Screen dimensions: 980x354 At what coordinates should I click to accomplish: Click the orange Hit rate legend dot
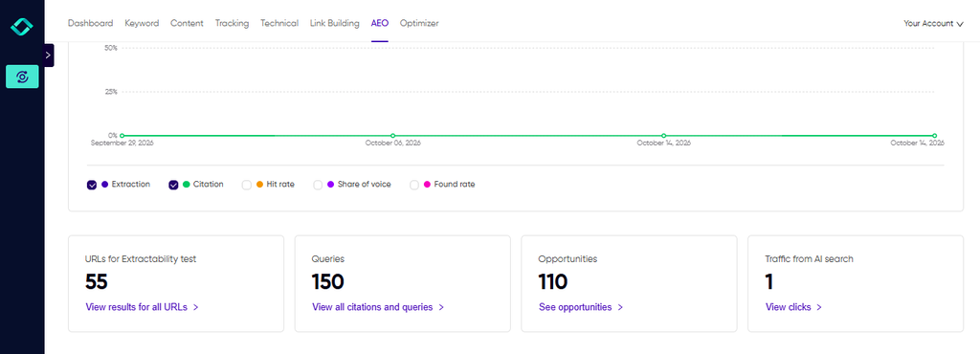(x=259, y=185)
